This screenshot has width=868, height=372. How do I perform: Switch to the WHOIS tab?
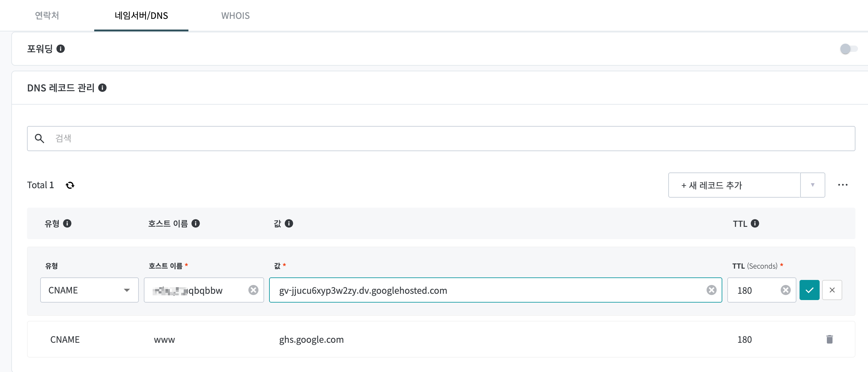(x=235, y=15)
